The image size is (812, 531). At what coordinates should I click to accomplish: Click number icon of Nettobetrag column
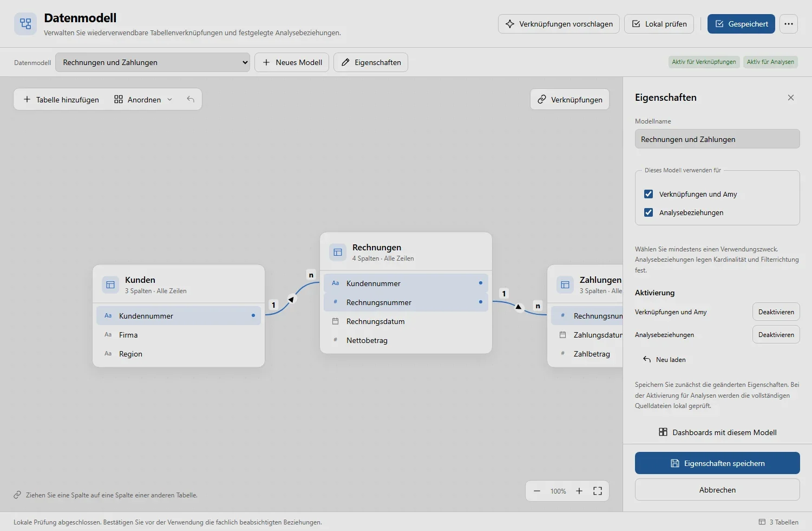335,340
